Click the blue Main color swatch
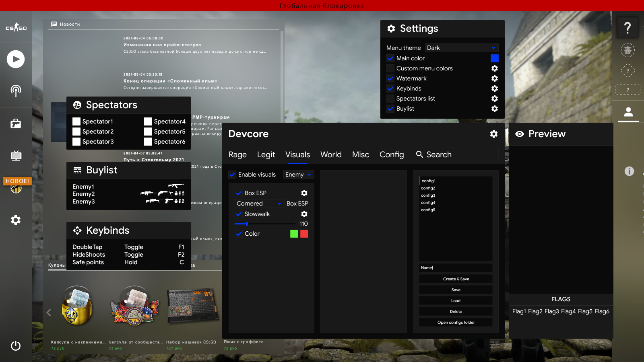Viewport: 644px width, 362px height. (495, 58)
